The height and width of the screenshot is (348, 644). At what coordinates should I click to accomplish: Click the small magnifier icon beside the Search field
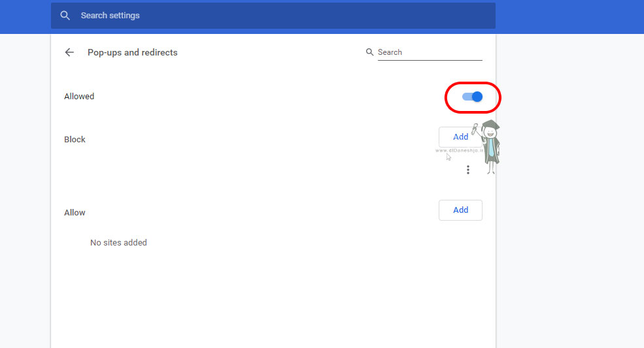click(x=370, y=52)
